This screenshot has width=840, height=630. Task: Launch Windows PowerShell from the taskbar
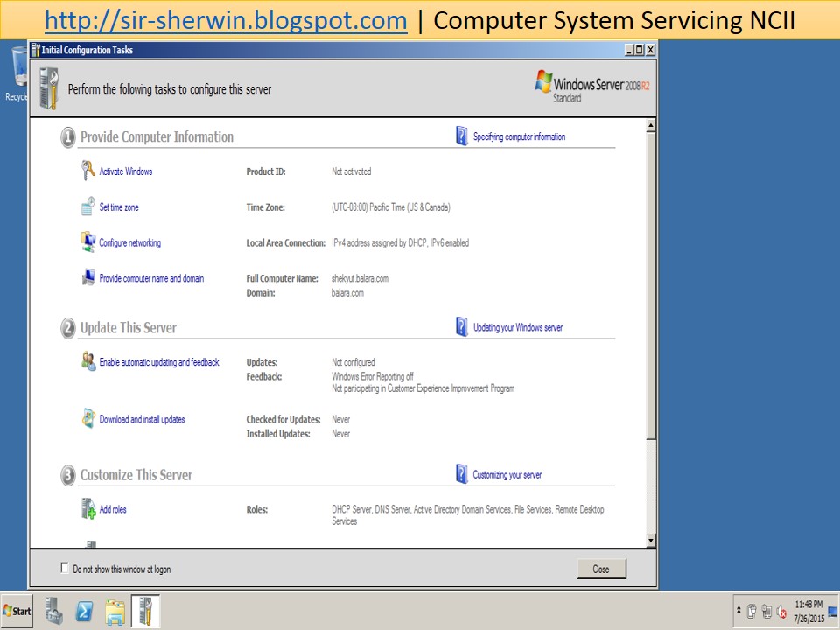84,611
